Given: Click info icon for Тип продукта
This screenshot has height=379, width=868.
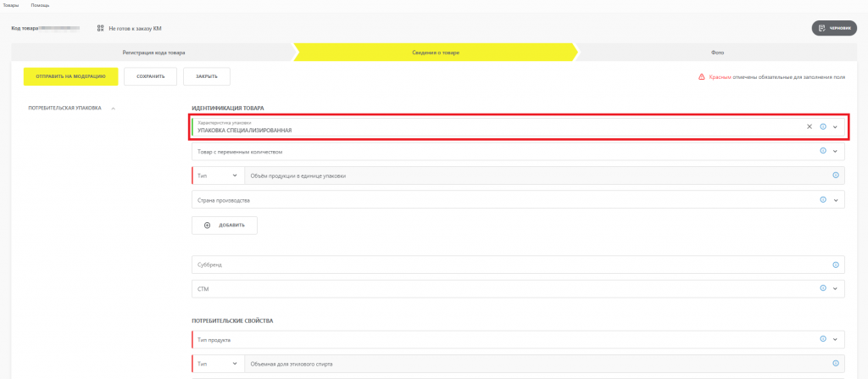Looking at the screenshot, I should 823,339.
